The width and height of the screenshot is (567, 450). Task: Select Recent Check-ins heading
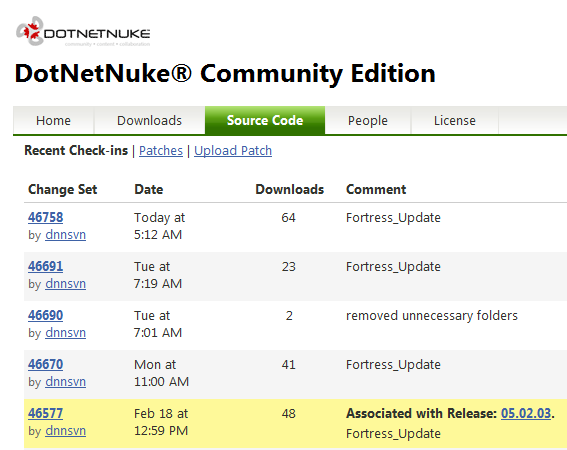point(76,150)
